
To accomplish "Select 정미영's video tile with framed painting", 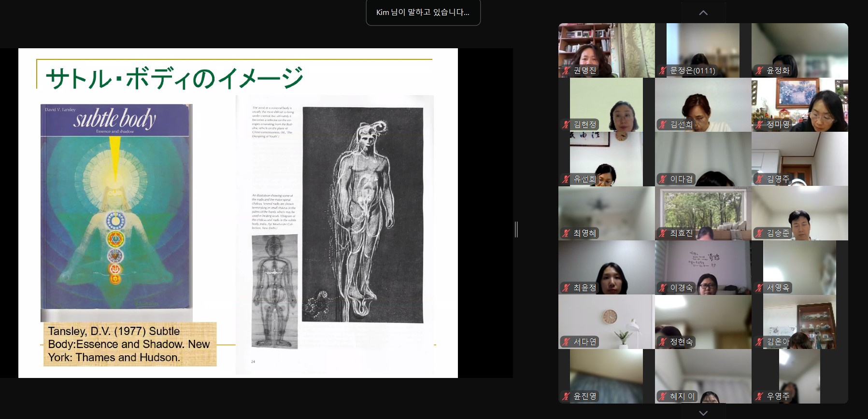I will pos(800,105).
